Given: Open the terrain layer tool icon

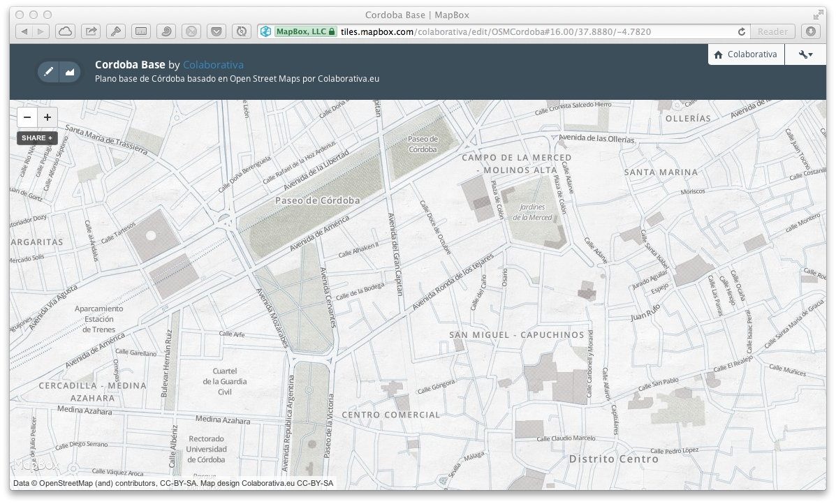Looking at the screenshot, I should coord(70,71).
